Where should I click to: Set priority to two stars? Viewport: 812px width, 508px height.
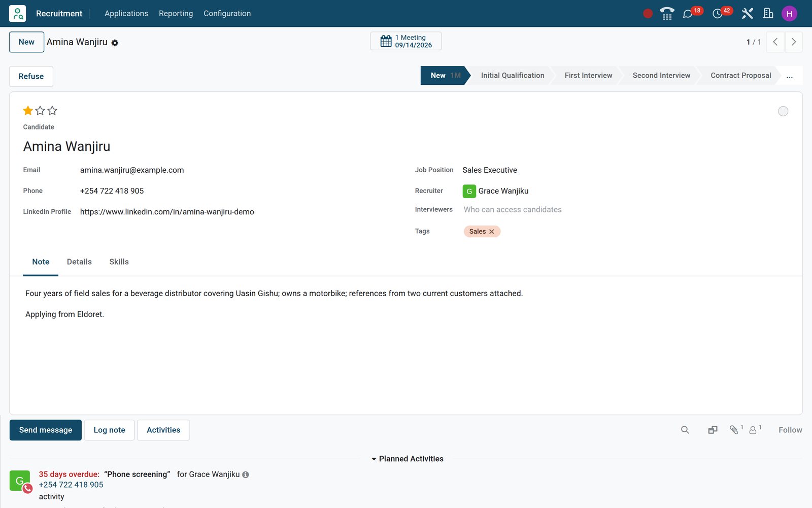point(40,110)
